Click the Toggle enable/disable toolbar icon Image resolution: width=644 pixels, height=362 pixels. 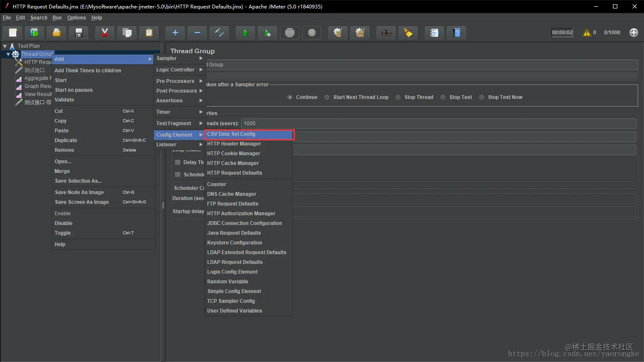pyautogui.click(x=219, y=33)
